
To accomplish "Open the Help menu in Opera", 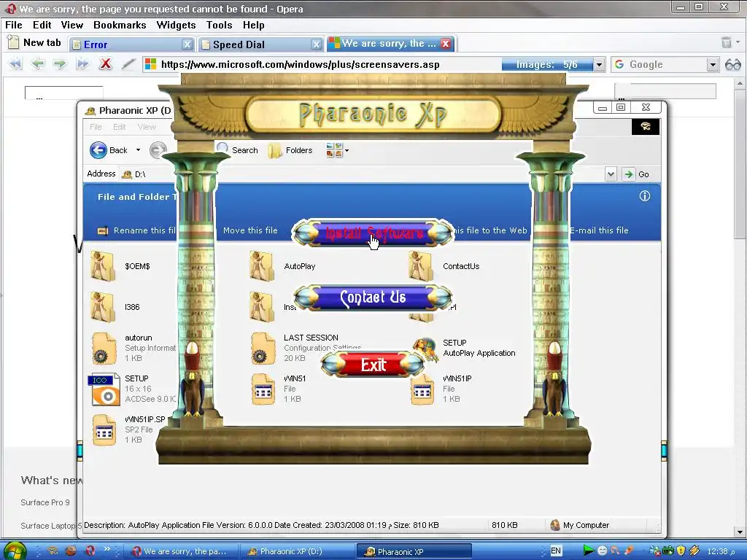I will pos(253,26).
